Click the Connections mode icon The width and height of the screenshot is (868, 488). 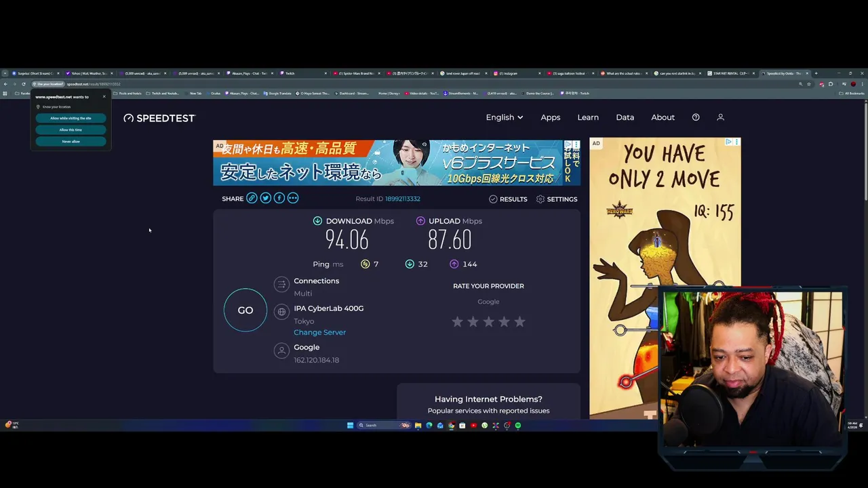(x=281, y=285)
